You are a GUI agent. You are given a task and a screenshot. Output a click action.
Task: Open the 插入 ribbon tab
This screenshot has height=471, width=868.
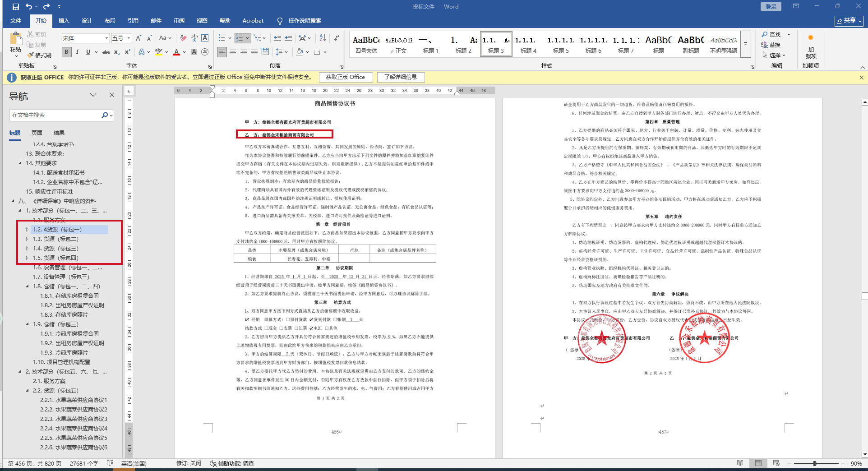(x=64, y=21)
